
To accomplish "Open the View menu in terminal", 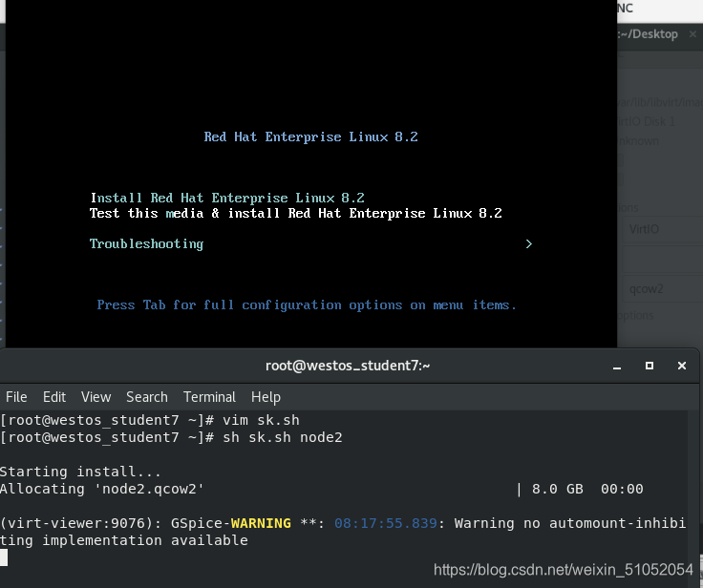I will pos(96,397).
